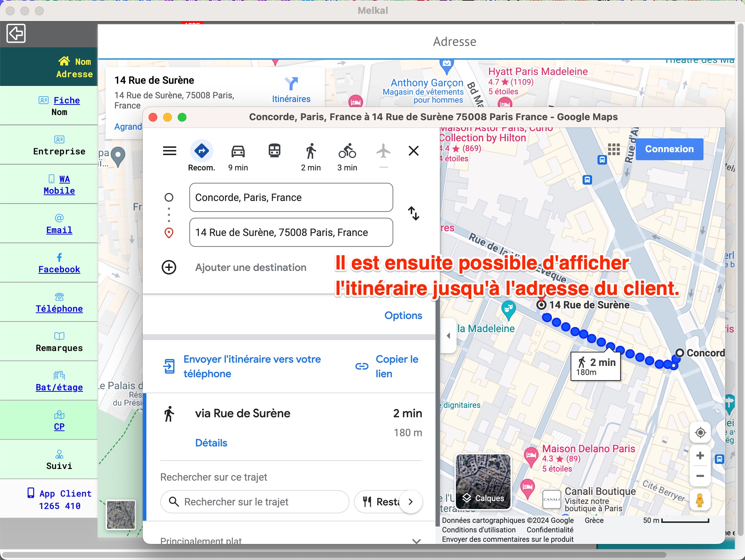The height and width of the screenshot is (560, 745).
Task: Click the Google apps grid icon
Action: [614, 149]
